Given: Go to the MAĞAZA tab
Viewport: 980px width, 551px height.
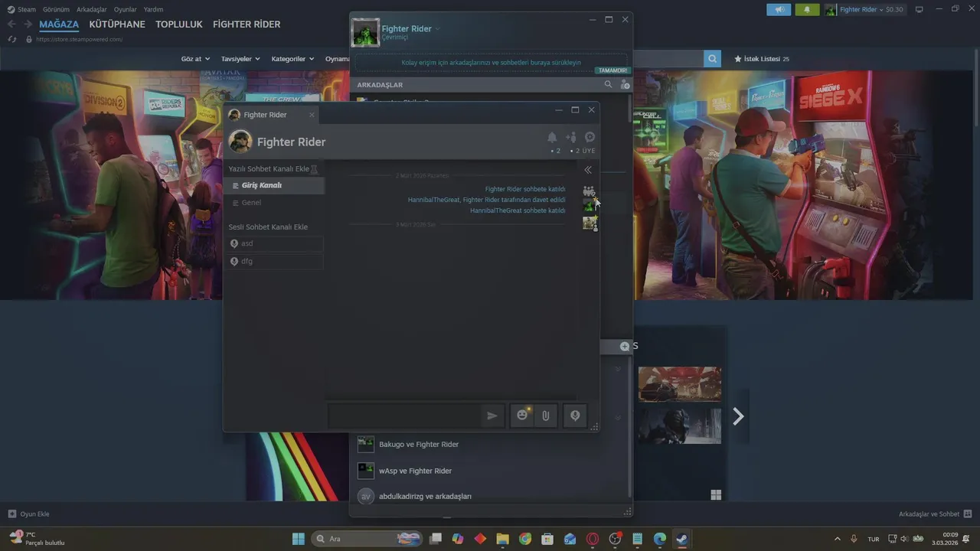Looking at the screenshot, I should (59, 24).
